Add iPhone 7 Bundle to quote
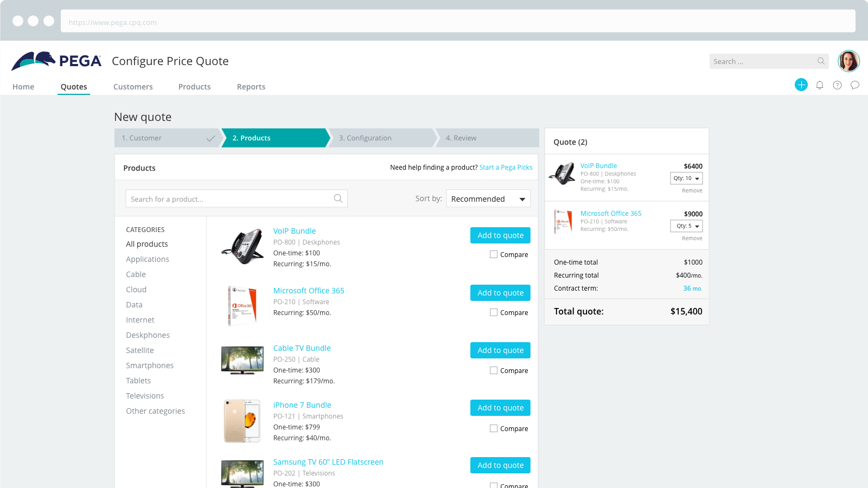 pos(500,408)
